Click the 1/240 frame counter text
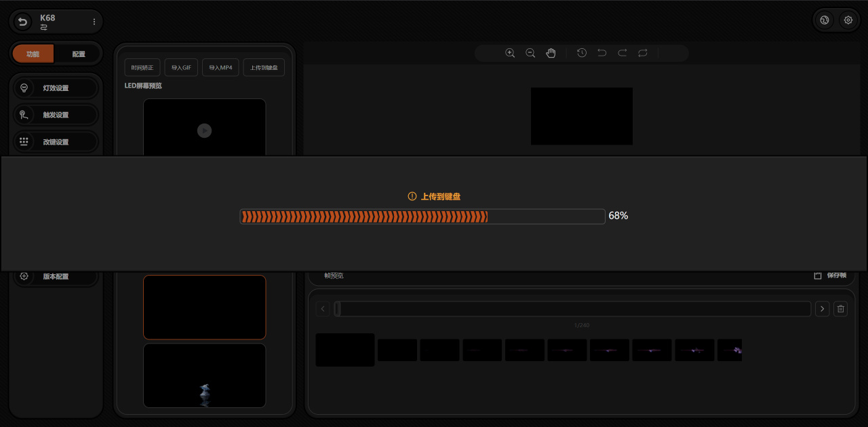Screen dimensions: 868x427 582,325
